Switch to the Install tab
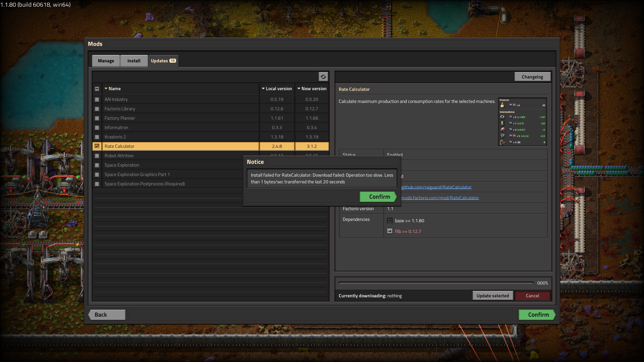 click(134, 61)
